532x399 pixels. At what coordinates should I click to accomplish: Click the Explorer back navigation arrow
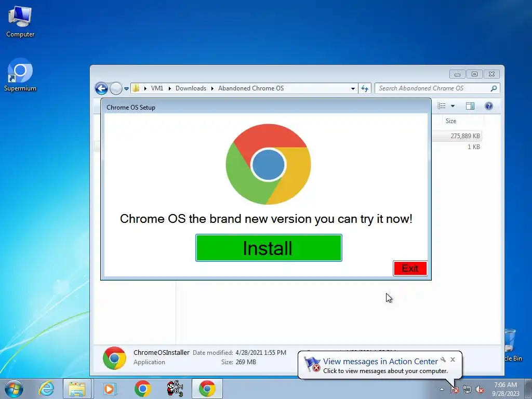[101, 88]
